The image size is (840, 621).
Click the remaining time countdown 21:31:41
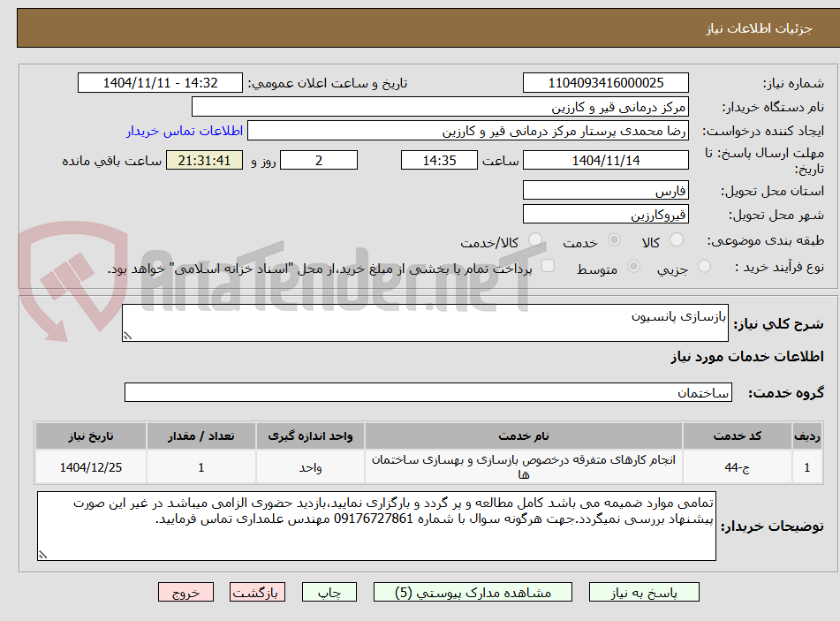tap(204, 160)
